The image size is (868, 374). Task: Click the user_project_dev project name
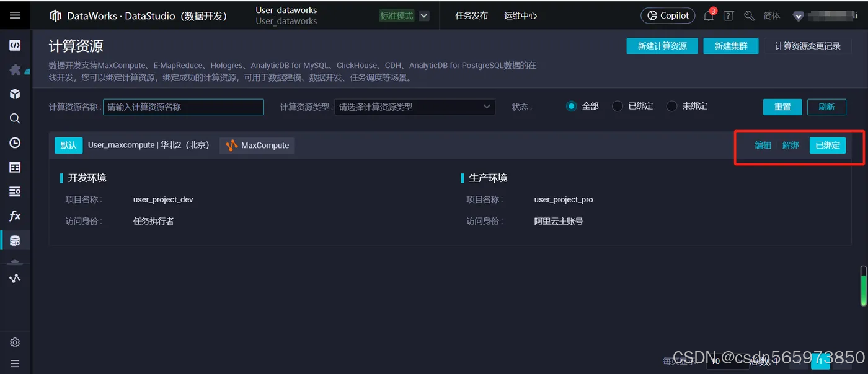163,200
